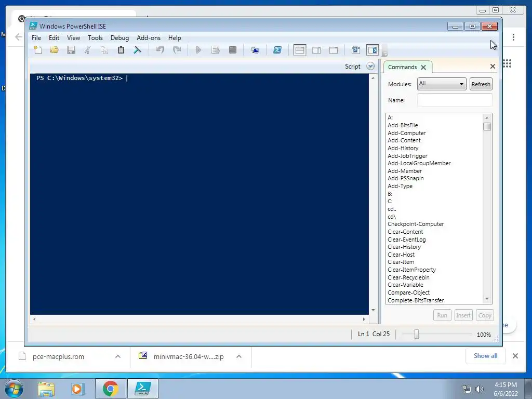Click the command list scrollbar thumb
The height and width of the screenshot is (399, 532).
(x=487, y=126)
